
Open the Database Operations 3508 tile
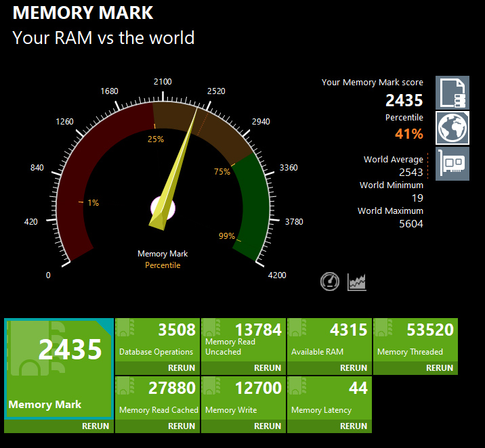coord(157,340)
